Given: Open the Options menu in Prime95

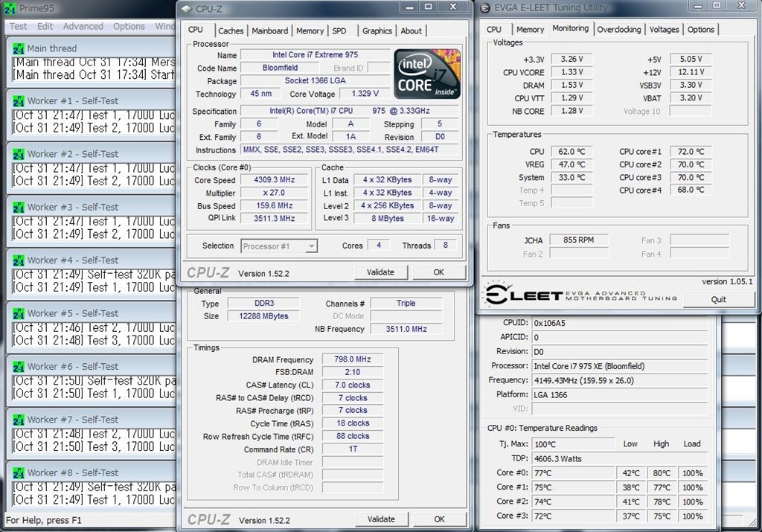Looking at the screenshot, I should click(129, 26).
